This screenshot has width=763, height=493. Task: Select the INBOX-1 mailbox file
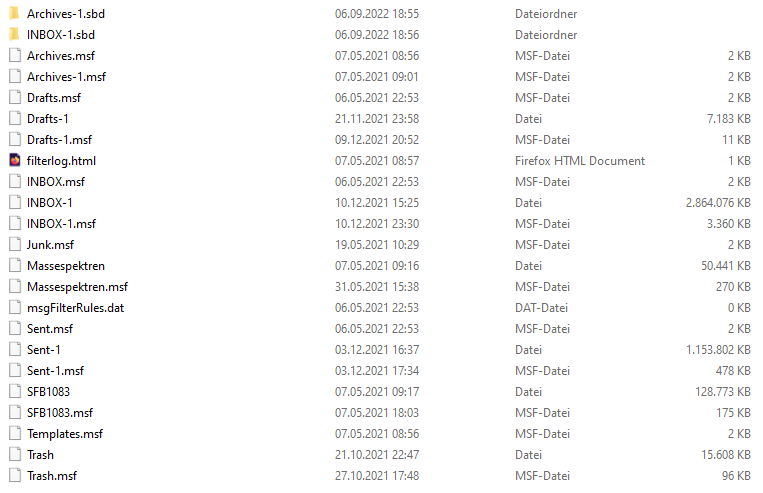click(50, 203)
